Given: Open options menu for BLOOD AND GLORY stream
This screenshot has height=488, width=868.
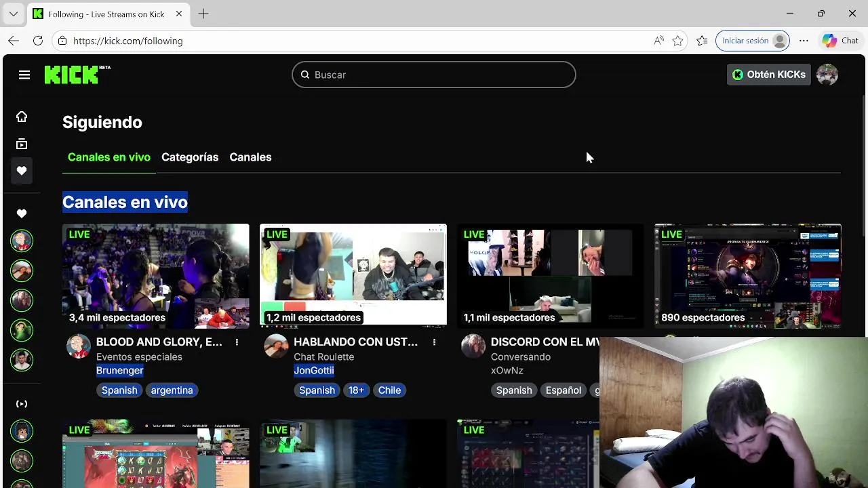Looking at the screenshot, I should [x=237, y=342].
